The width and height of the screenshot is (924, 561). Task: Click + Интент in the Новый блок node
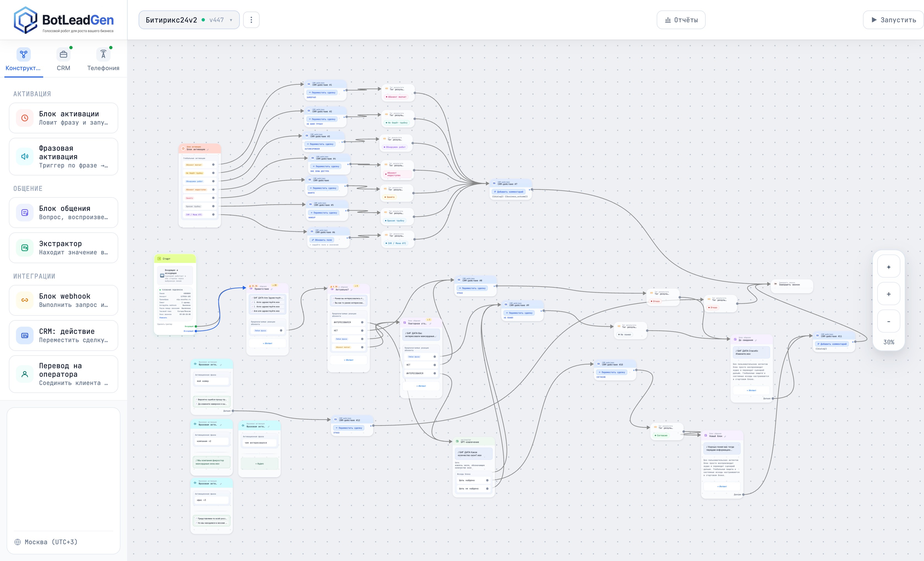(x=722, y=486)
